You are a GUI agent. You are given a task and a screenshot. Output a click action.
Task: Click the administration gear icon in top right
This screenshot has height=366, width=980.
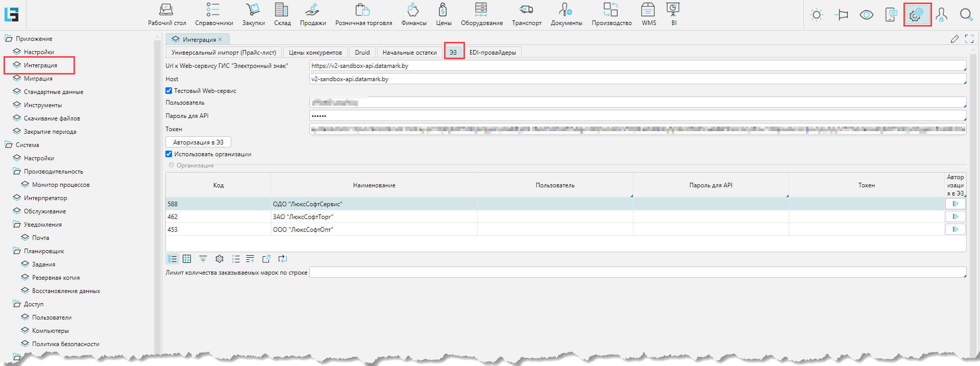(x=917, y=15)
